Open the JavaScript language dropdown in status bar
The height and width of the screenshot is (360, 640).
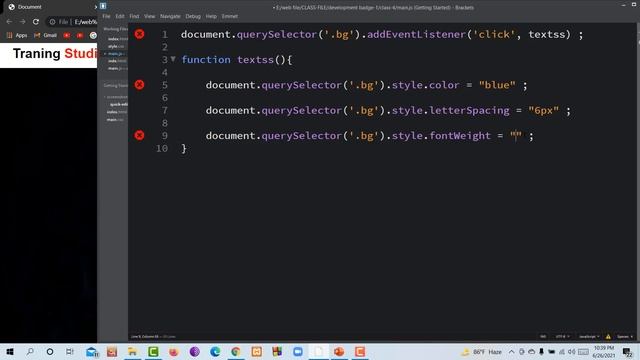(589, 337)
